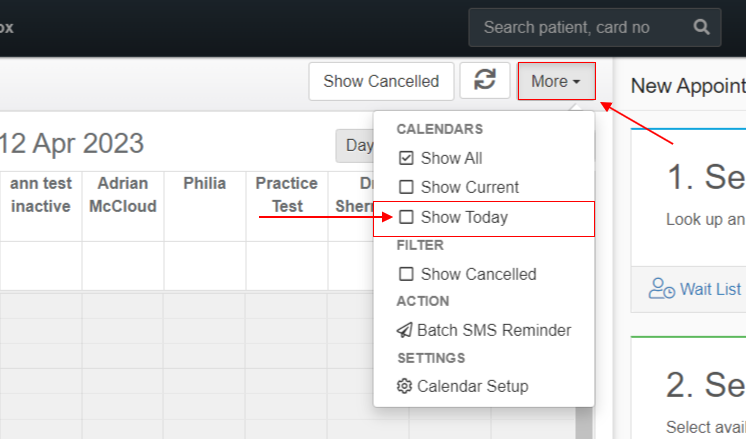The image size is (746, 439).
Task: Tick the Show Today checkbox
Action: point(406,217)
